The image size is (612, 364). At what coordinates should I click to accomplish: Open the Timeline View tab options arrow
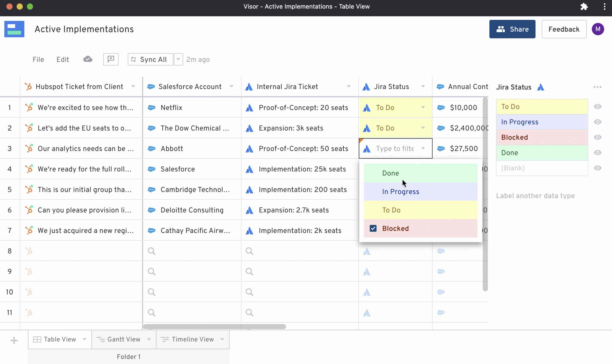tap(222, 339)
